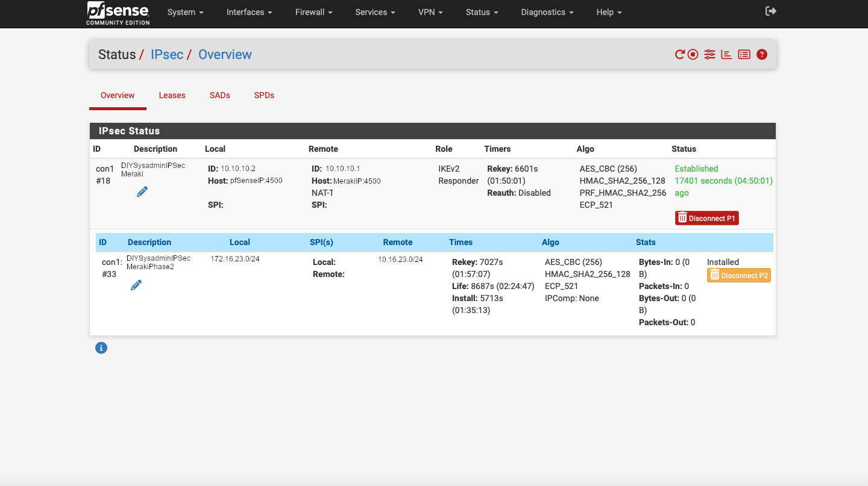The image size is (868, 486).
Task: Click the red help question mark icon
Action: [762, 55]
